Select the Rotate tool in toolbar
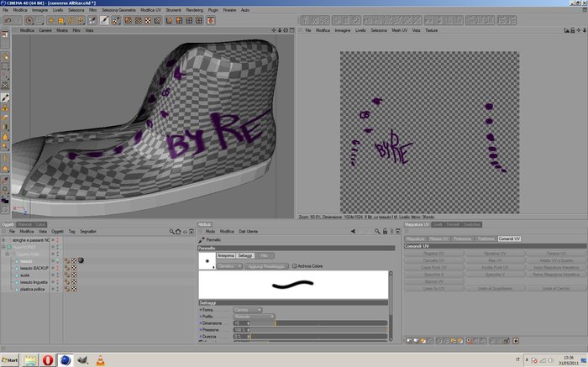 coord(71,21)
